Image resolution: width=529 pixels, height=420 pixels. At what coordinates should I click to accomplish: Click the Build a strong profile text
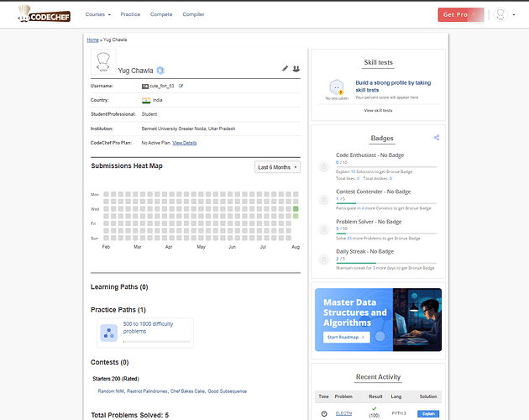[x=393, y=86]
